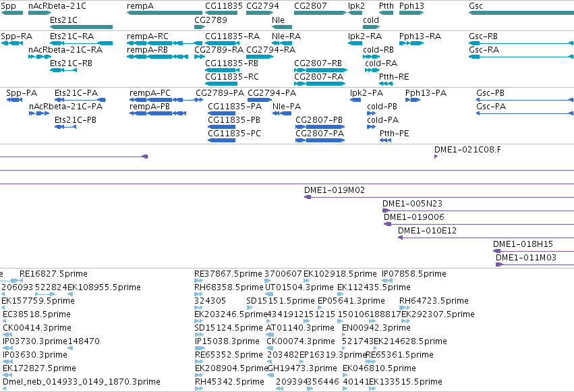Select protein Spp-PA

tap(14, 100)
